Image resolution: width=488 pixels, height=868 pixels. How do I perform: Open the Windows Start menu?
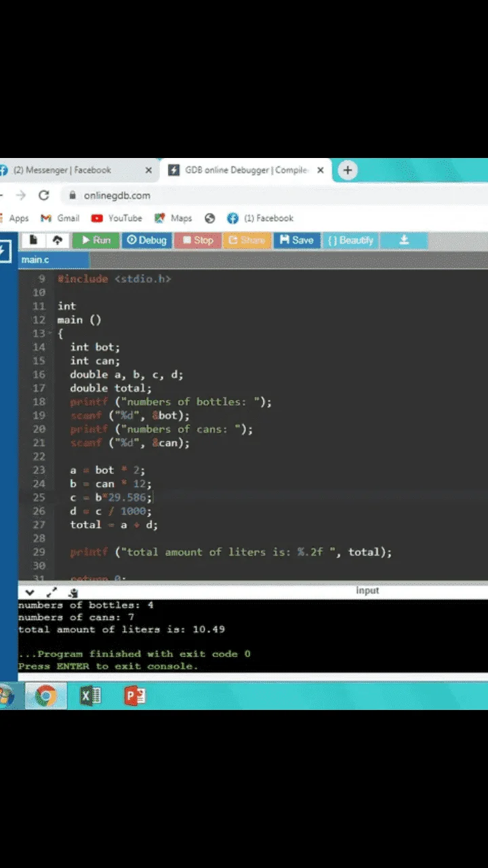click(5, 696)
